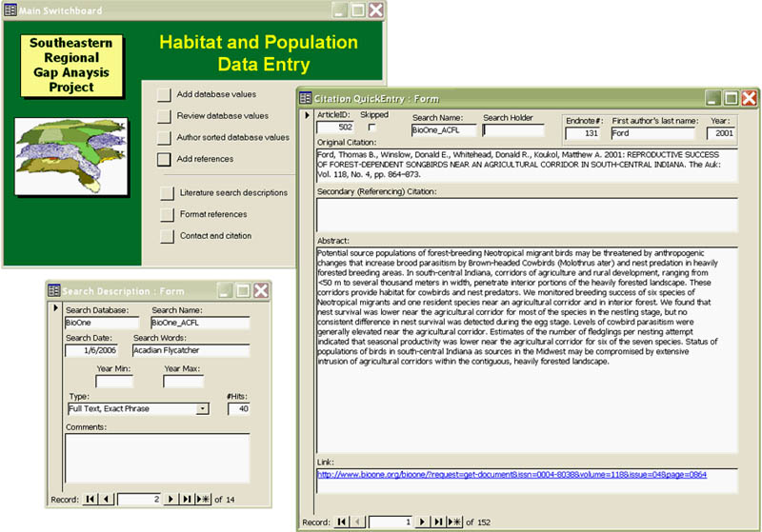Click the Search Words field Acadian Flycatcher
762x532 pixels.
pyautogui.click(x=191, y=350)
